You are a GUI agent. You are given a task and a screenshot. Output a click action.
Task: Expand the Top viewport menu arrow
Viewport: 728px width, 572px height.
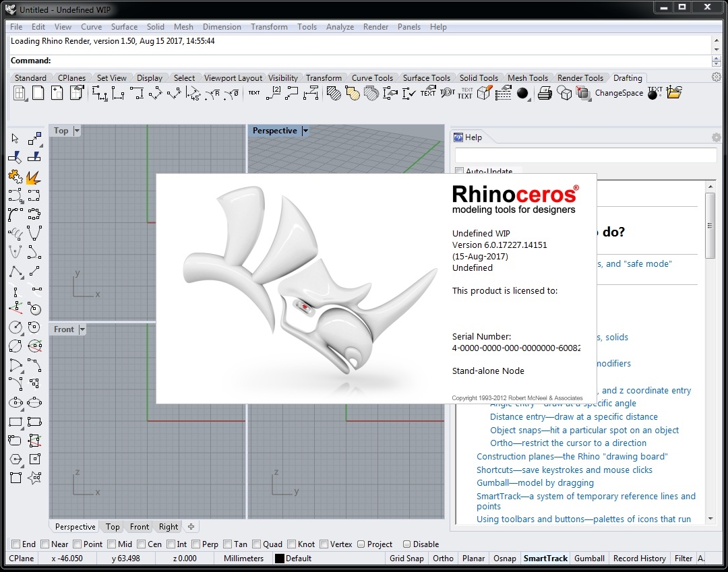coord(77,131)
